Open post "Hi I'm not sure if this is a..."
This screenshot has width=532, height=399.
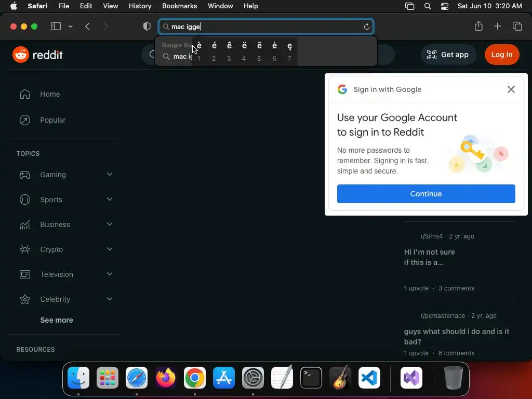pyautogui.click(x=430, y=257)
